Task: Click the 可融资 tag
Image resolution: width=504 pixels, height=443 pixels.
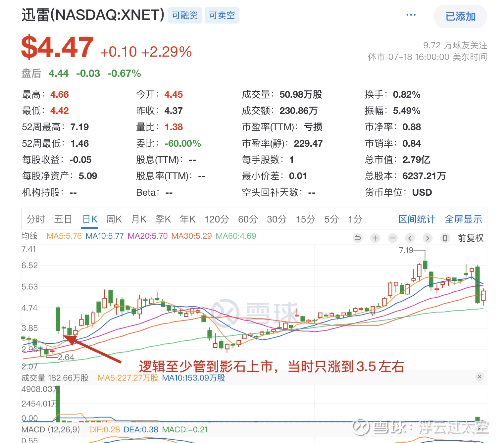Action: 185,15
